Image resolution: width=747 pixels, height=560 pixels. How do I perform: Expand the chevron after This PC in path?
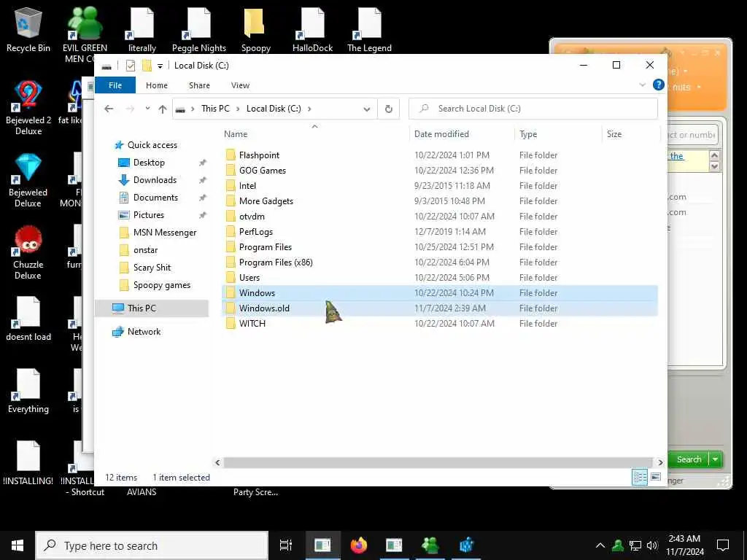click(237, 109)
